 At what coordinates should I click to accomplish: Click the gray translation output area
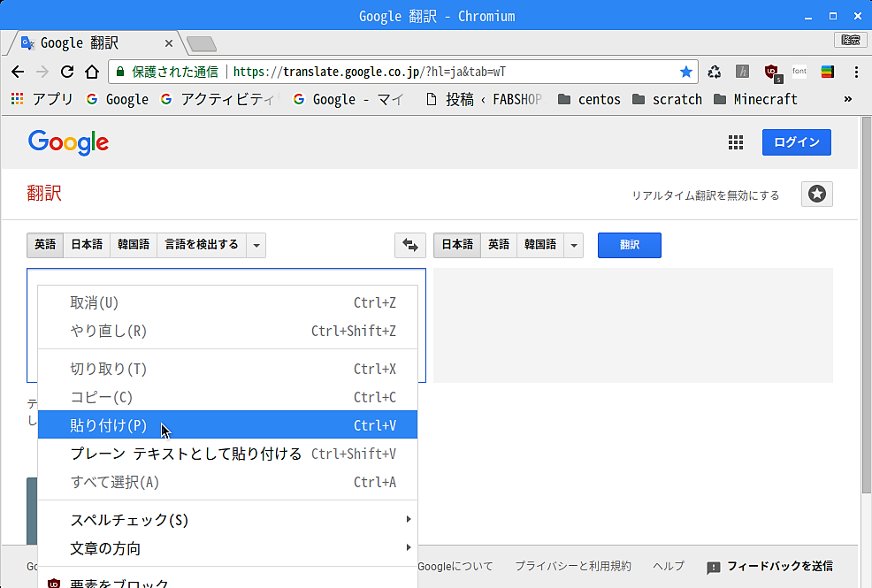coord(633,325)
